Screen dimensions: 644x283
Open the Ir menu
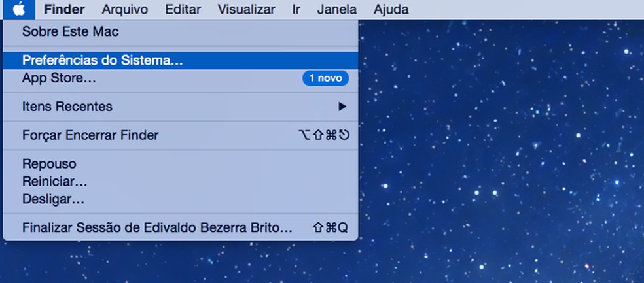pos(296,9)
